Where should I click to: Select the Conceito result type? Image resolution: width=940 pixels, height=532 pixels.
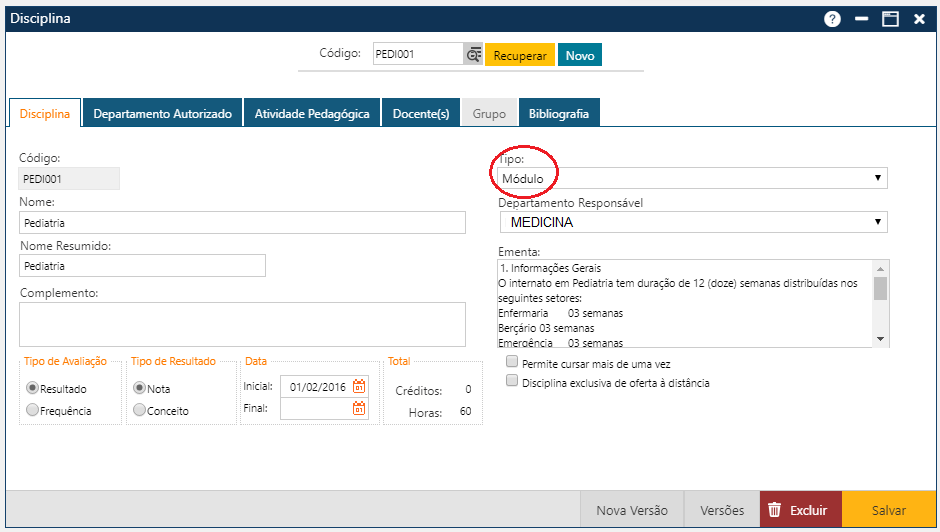(139, 410)
